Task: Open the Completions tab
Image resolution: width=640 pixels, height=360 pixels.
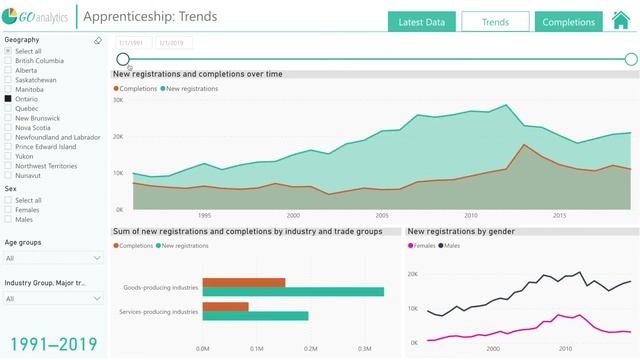Action: click(569, 22)
